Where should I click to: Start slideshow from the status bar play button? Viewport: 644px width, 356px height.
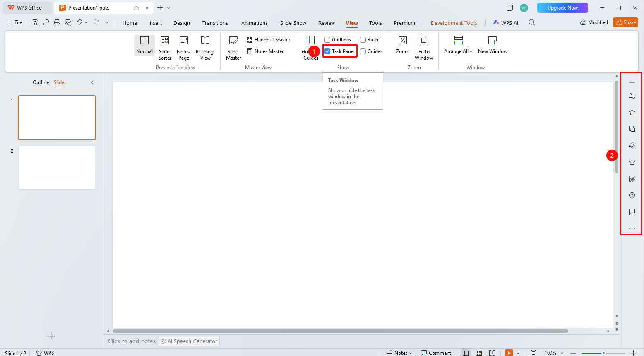(x=509, y=353)
